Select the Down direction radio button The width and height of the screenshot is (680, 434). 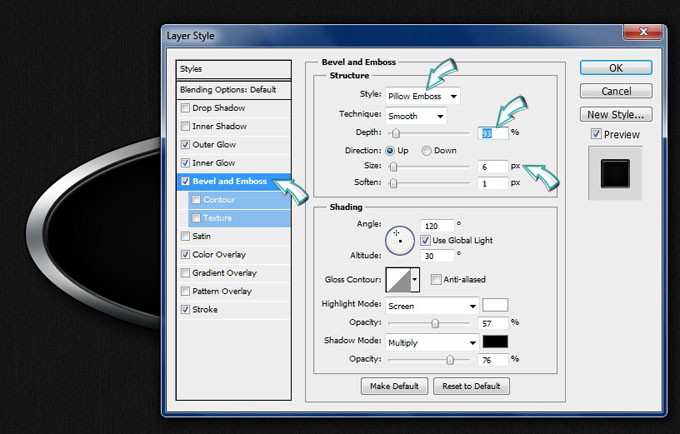tap(426, 150)
